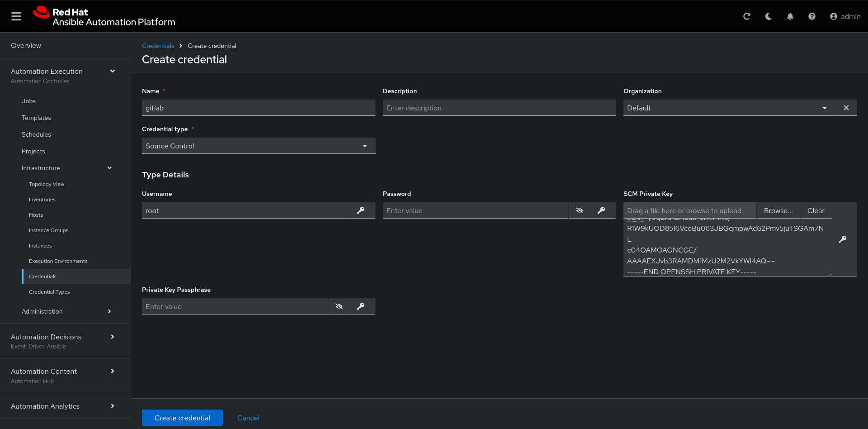Open the Organization dropdown
868x429 pixels.
pos(729,108)
